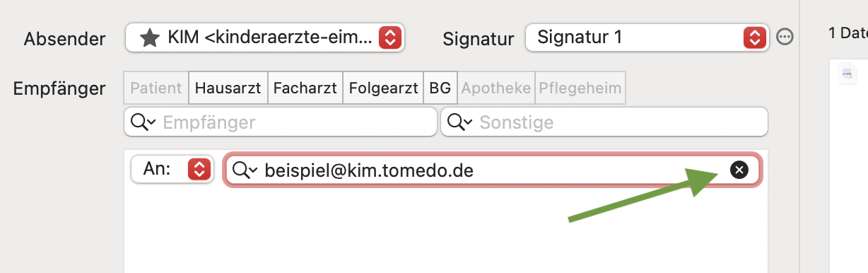This screenshot has height=273, width=868.
Task: Change the An: recipient type dropdown
Action: [x=172, y=170]
